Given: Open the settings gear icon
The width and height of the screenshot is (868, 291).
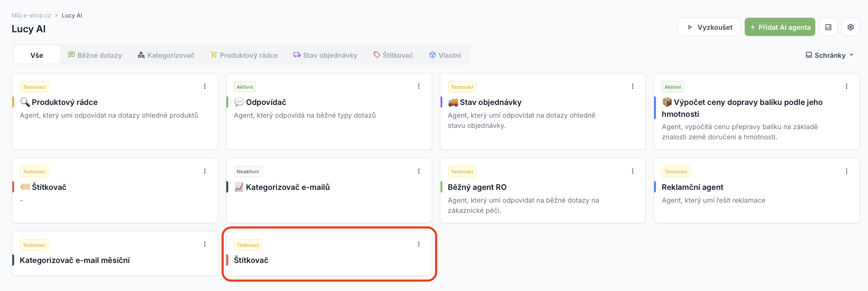Looking at the screenshot, I should [x=850, y=27].
